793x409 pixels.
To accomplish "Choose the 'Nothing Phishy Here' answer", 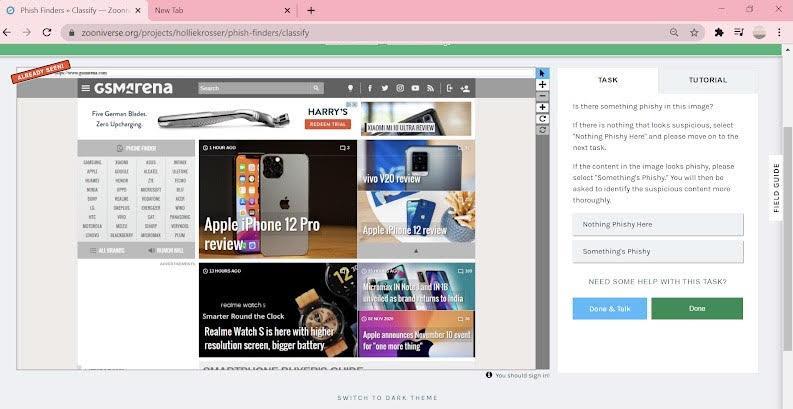I will pos(657,224).
